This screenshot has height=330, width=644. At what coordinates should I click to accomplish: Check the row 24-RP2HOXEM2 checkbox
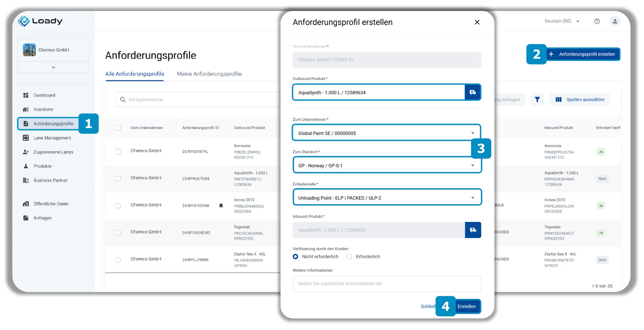coord(118,233)
